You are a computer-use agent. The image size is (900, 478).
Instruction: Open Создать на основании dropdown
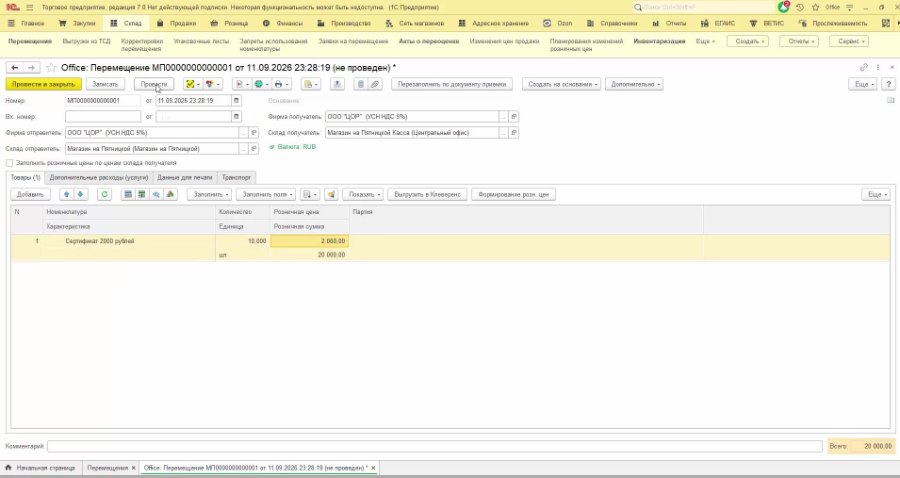click(x=561, y=84)
